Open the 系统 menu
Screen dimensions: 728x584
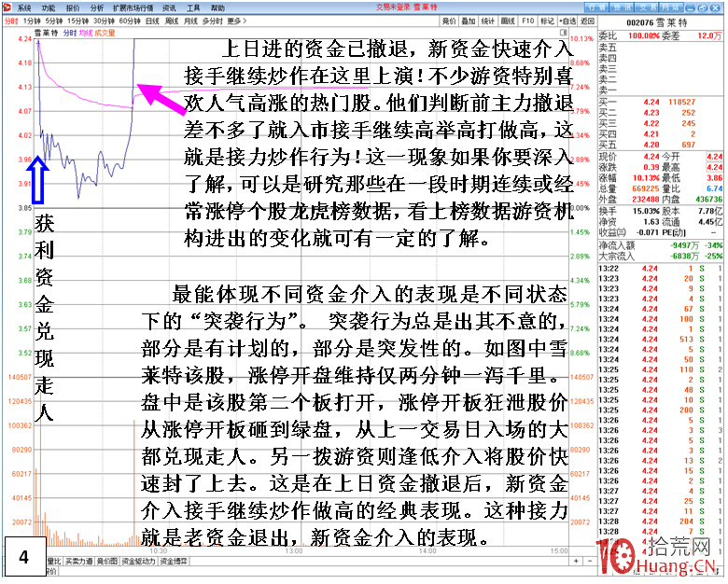click(x=24, y=7)
